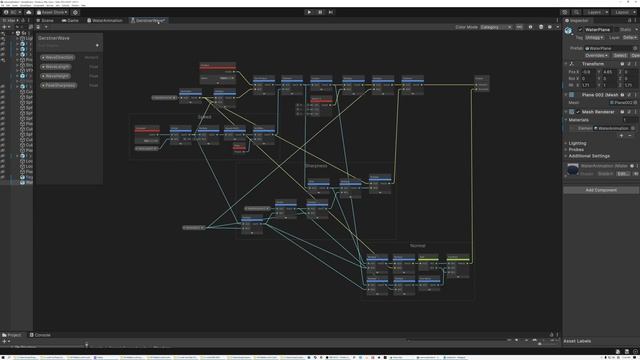Click the WaterAnimation material element field
This screenshot has width=640, height=360.
point(614,128)
